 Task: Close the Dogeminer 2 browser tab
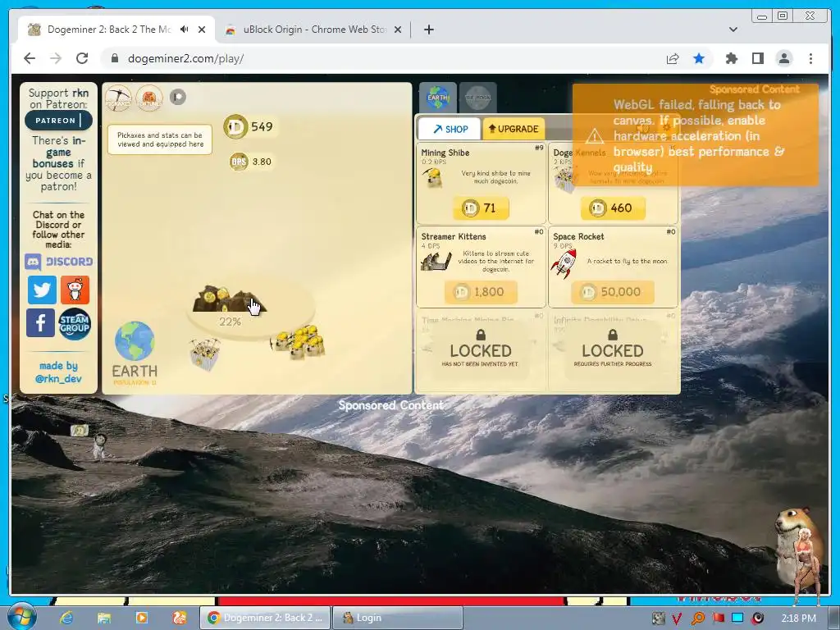click(202, 30)
